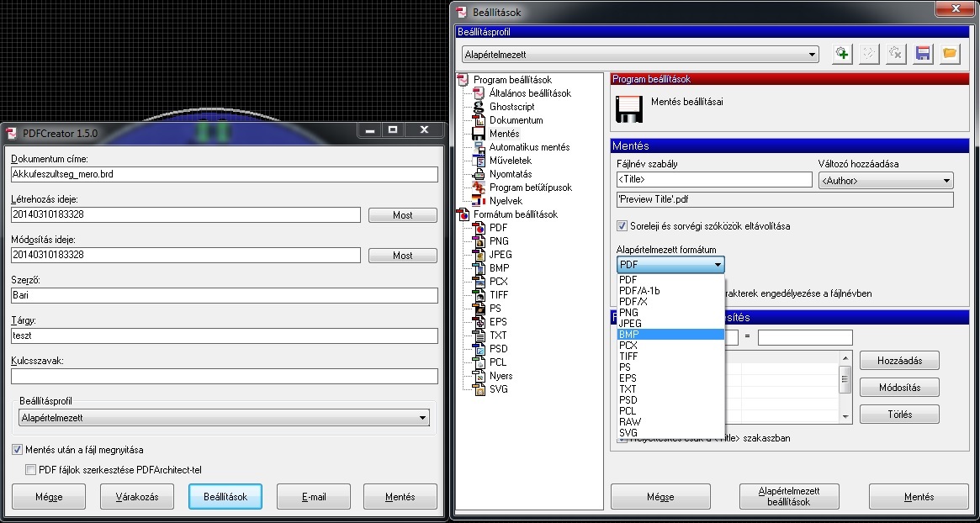Open Dokumentum settings tree entry
980x523 pixels.
click(x=516, y=120)
